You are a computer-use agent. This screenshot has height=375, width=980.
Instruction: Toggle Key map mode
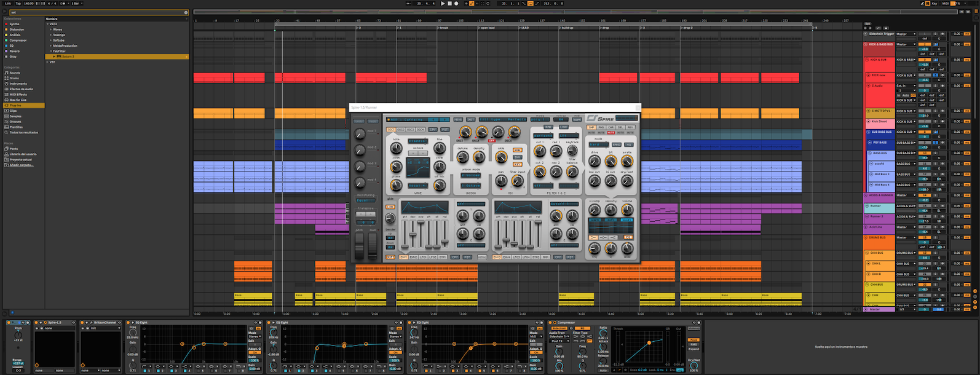tap(935, 3)
